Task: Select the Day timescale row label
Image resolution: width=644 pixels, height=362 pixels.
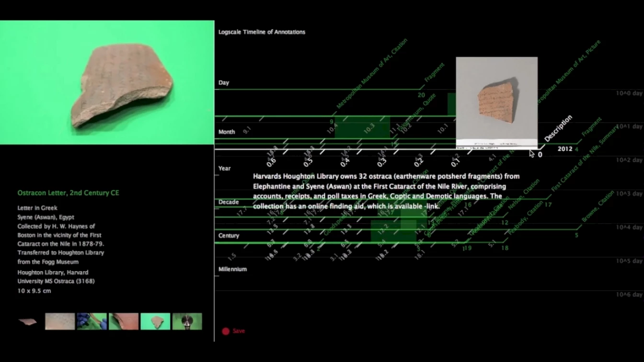Action: 224,83
